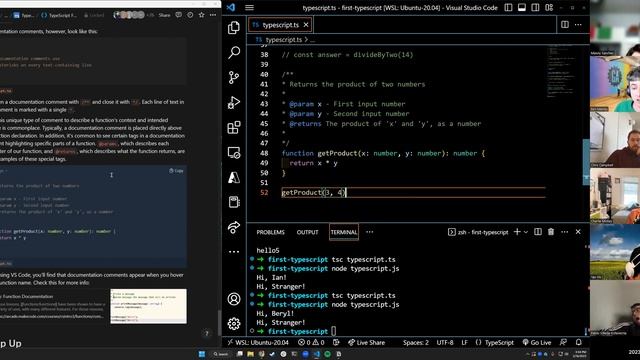Click the WSL: Ubuntu-20.04 remote indicator

(258, 342)
